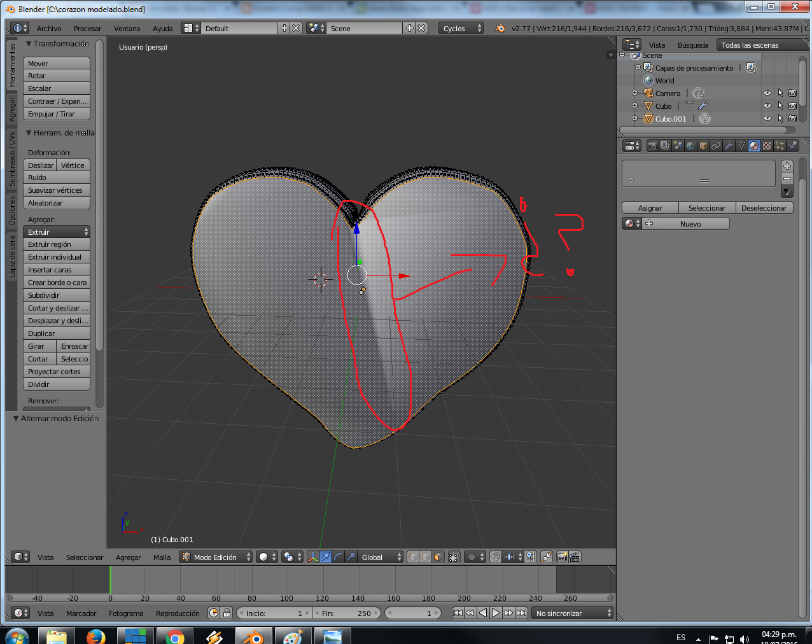812x644 pixels.
Task: Click the Subdividir button
Action: tap(56, 295)
